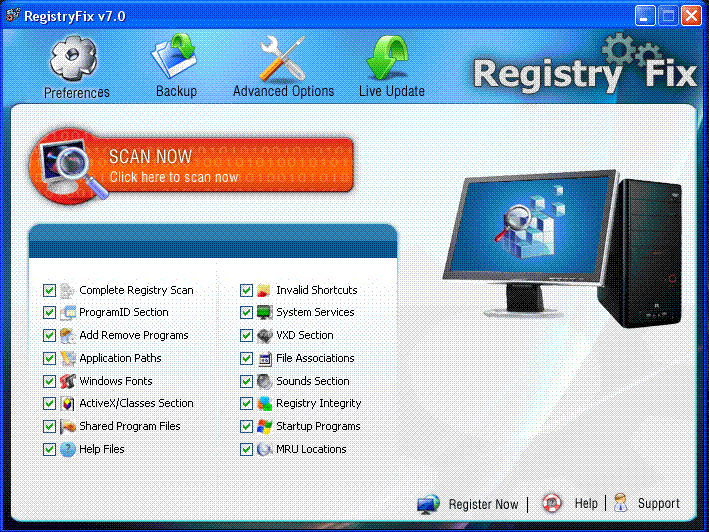
Task: Click the Advanced Options label
Action: [x=284, y=91]
